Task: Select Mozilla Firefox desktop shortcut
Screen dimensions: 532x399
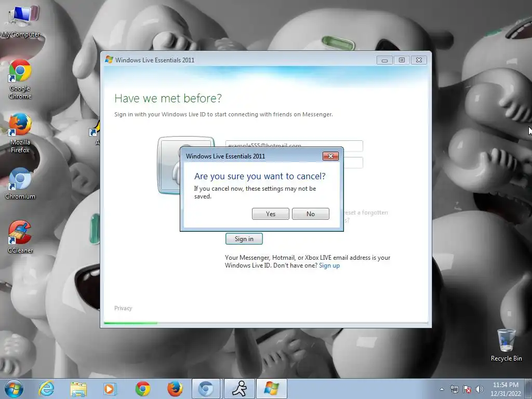Action: [20, 133]
